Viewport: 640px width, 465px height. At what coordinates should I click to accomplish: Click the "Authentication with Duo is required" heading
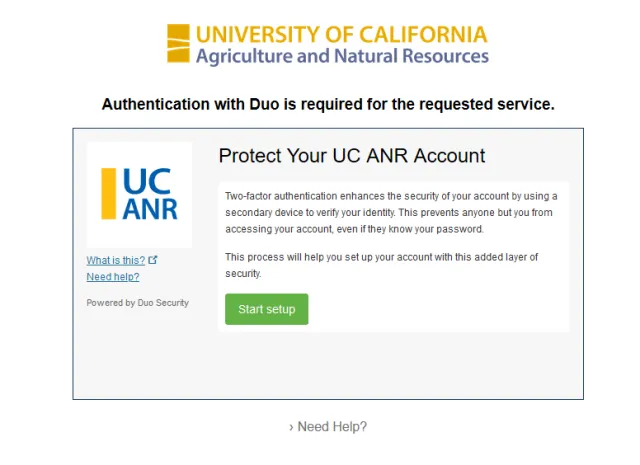pos(328,104)
